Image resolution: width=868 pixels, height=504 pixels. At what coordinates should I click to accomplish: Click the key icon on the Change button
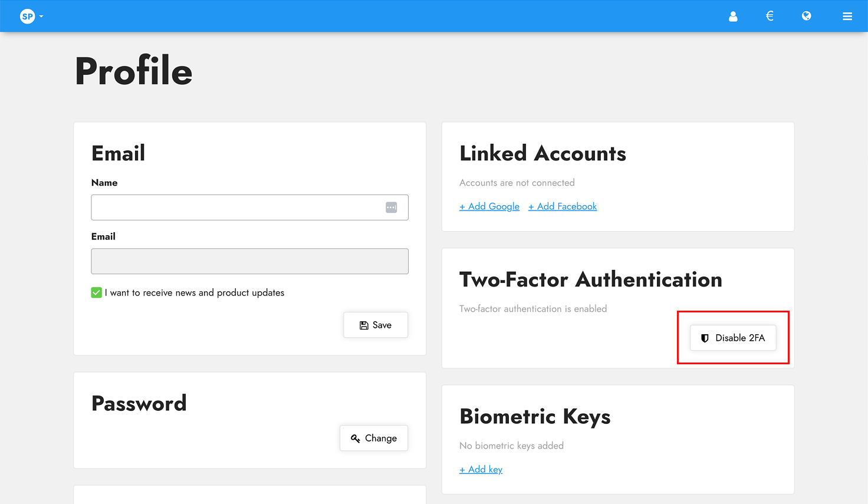click(x=355, y=438)
